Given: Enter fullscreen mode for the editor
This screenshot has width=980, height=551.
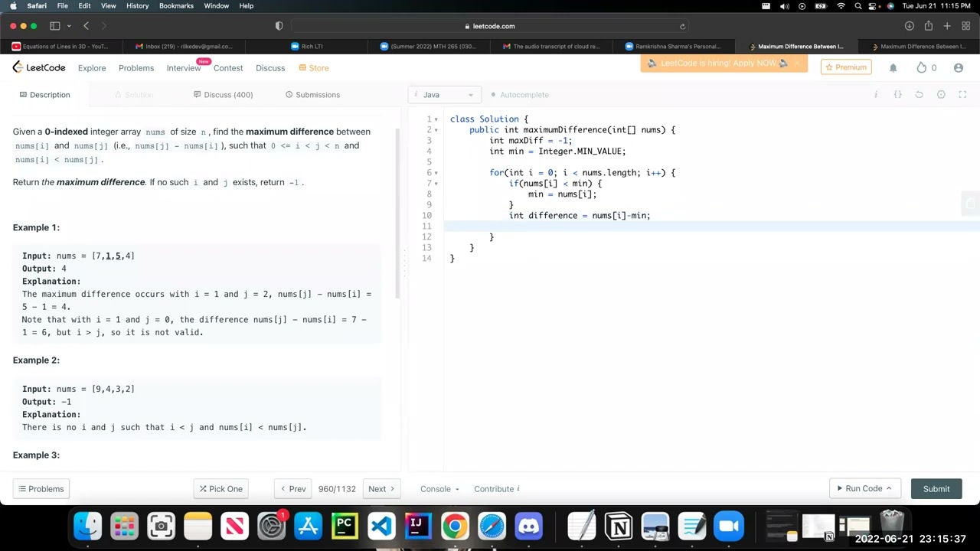Looking at the screenshot, I should [963, 95].
